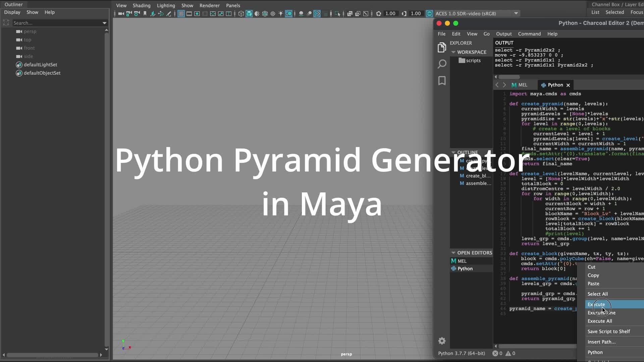The height and width of the screenshot is (362, 644).
Task: Open the Shading menu in viewport panel
Action: click(142, 5)
